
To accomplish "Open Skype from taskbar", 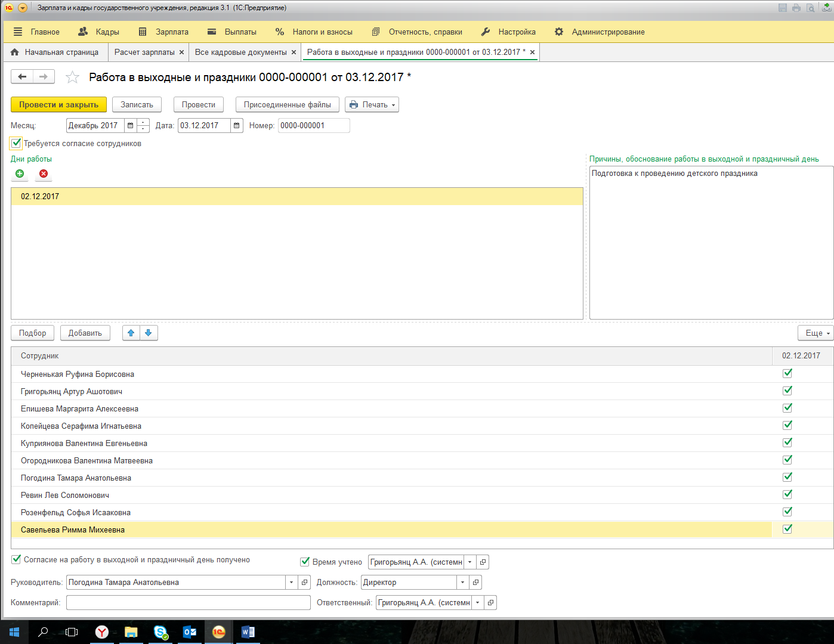I will [x=160, y=632].
